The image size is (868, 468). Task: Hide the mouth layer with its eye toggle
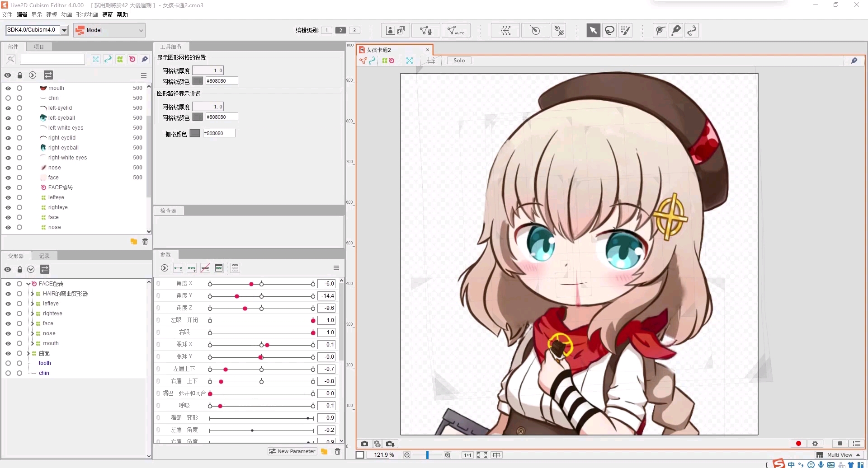[8, 88]
